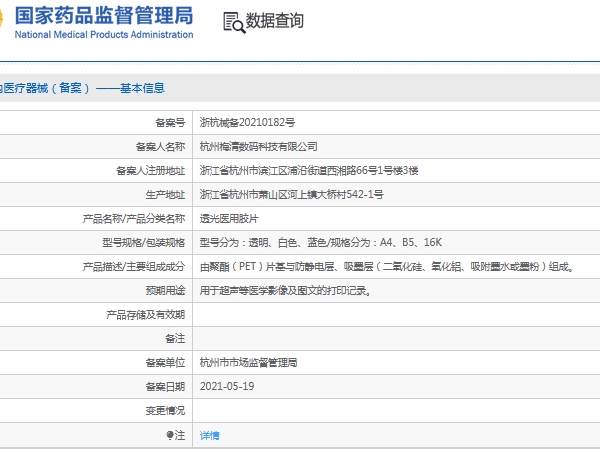Click the 产品名称/产品分类名称 label
The width and height of the screenshot is (600, 453).
(x=134, y=218)
